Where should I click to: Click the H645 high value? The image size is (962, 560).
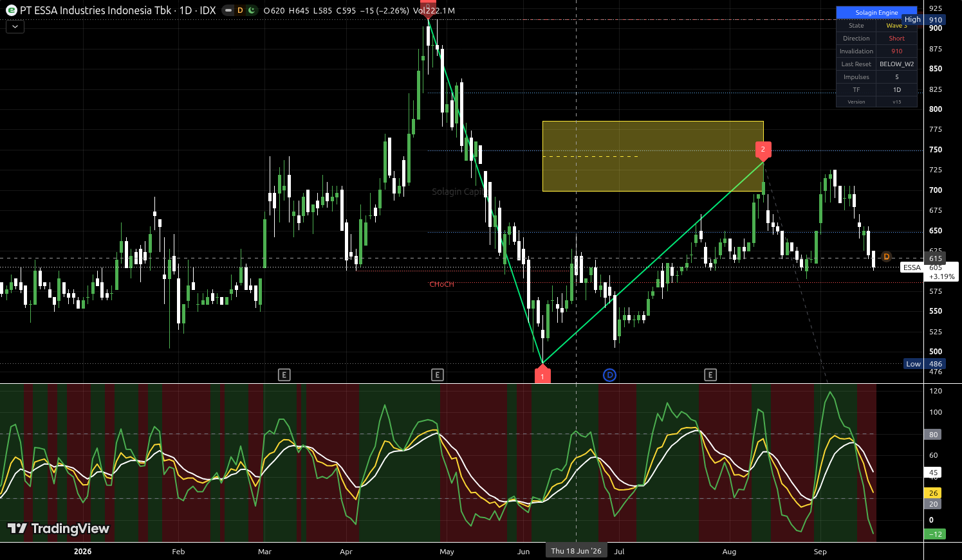point(299,10)
